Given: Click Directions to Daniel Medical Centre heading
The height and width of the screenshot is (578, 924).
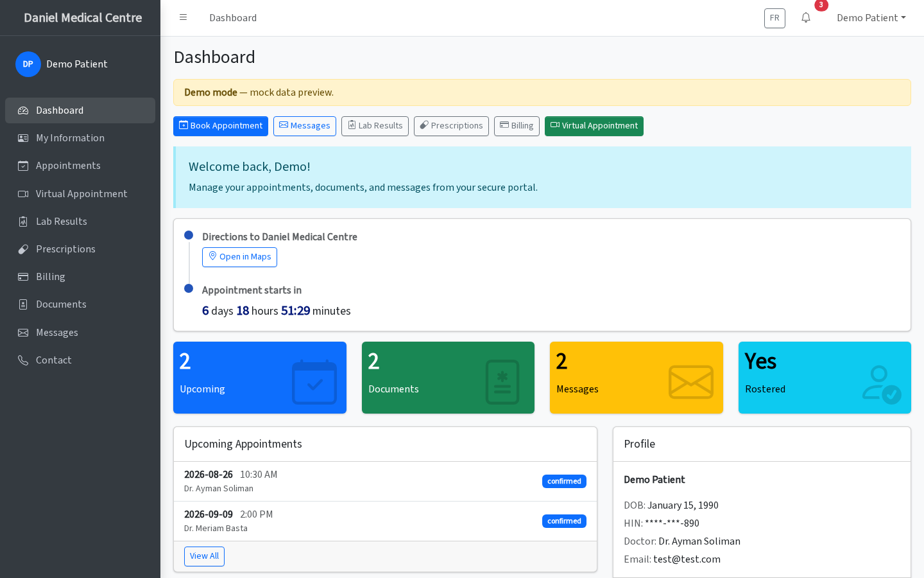Looking at the screenshot, I should coord(280,237).
